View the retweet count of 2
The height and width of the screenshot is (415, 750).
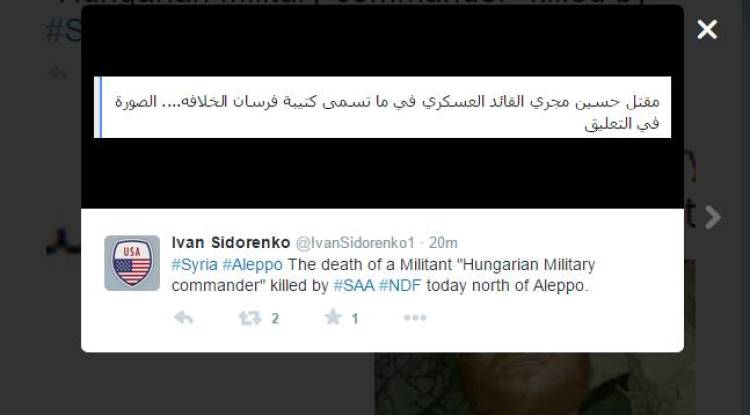[275, 319]
